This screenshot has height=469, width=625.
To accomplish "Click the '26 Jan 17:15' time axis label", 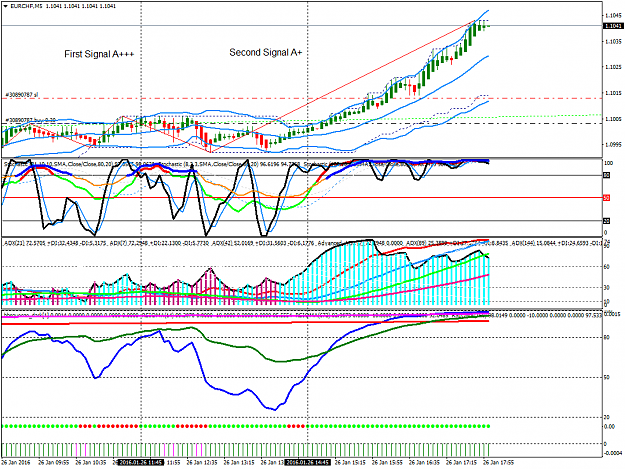I will [x=461, y=463].
